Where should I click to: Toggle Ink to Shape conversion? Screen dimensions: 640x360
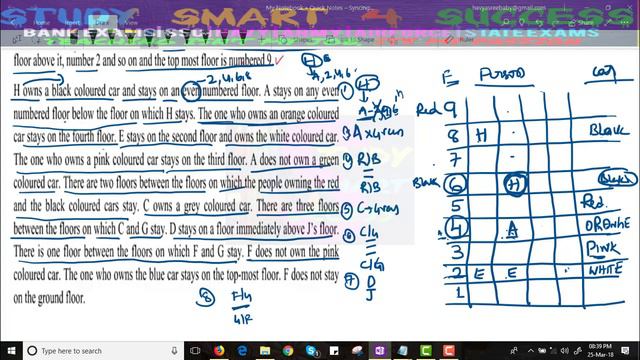pos(351,40)
